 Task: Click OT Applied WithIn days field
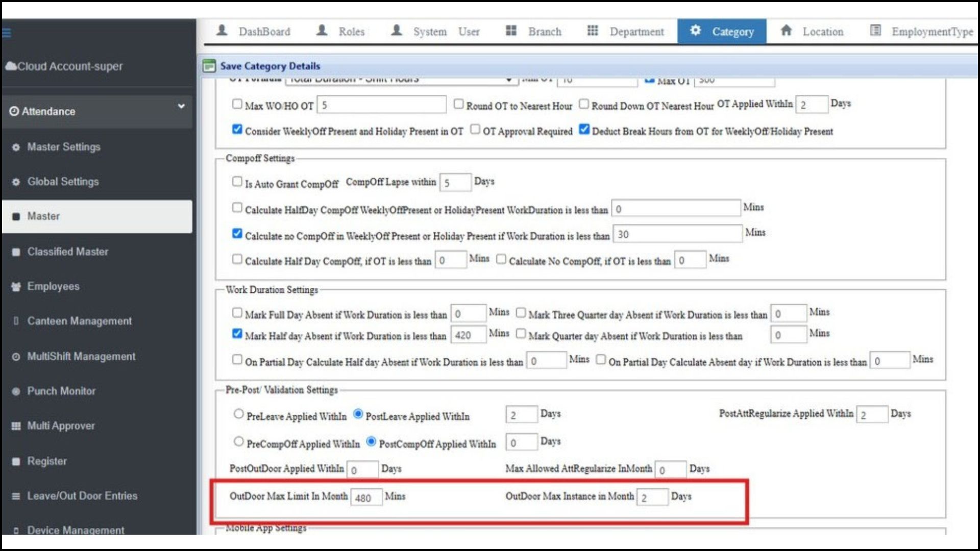click(x=812, y=105)
